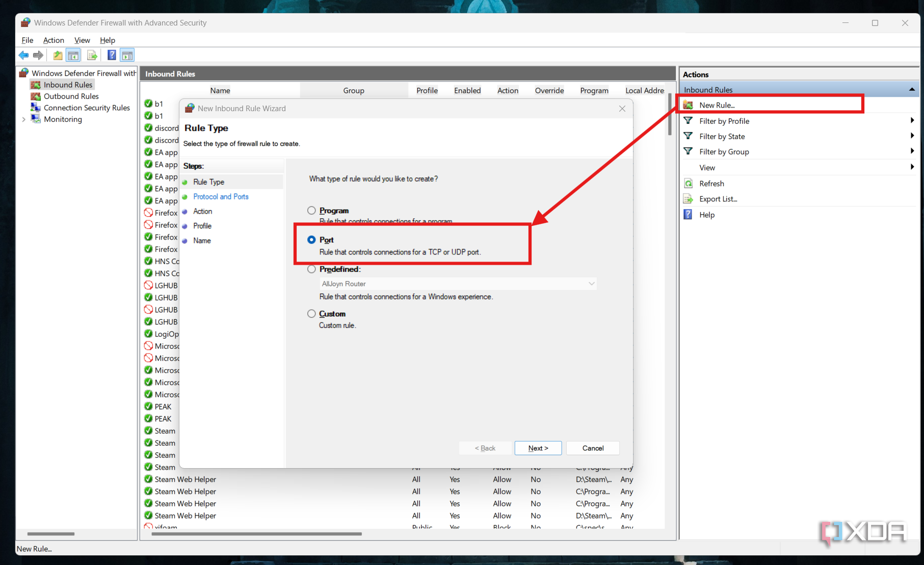Go to Protocol and Ports step

point(221,197)
